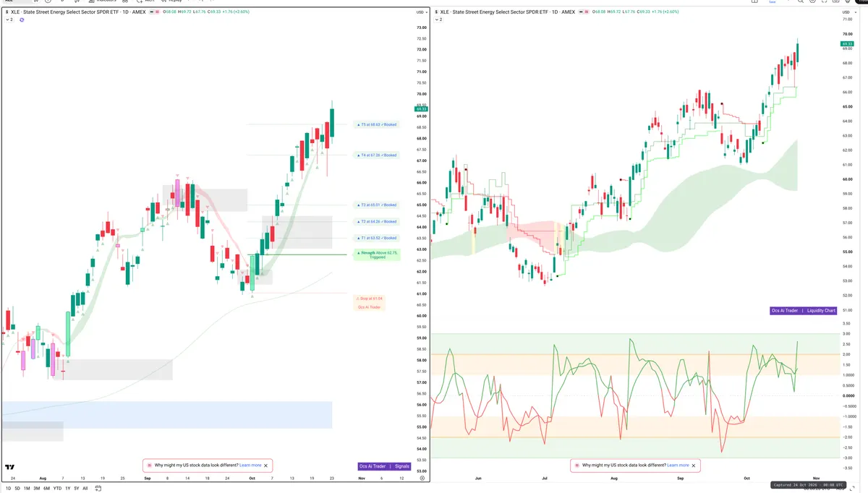Select the YTD time range button
Screen dimensions: 868x493
[57, 488]
